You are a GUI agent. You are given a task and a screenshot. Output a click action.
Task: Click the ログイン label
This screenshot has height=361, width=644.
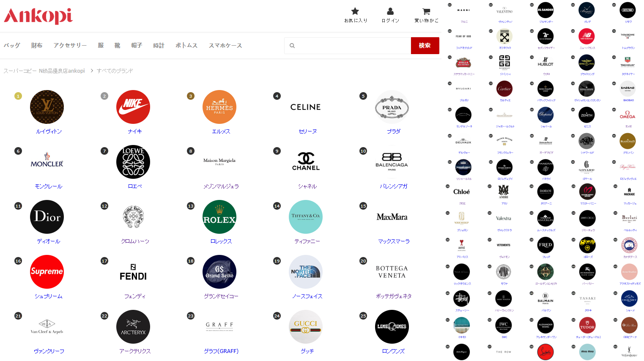click(x=390, y=21)
